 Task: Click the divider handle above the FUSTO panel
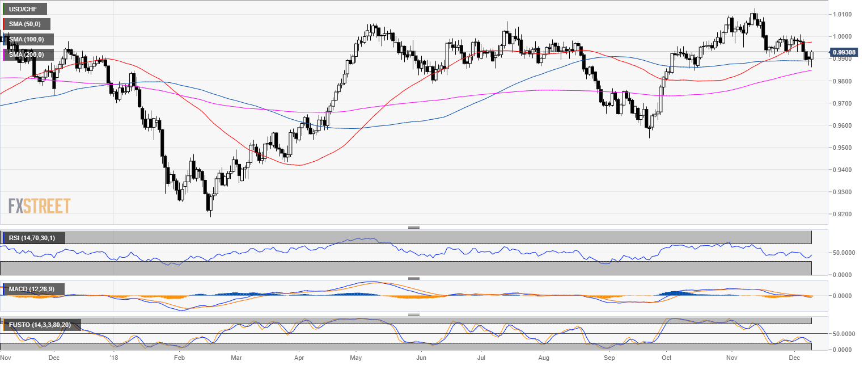pos(414,314)
